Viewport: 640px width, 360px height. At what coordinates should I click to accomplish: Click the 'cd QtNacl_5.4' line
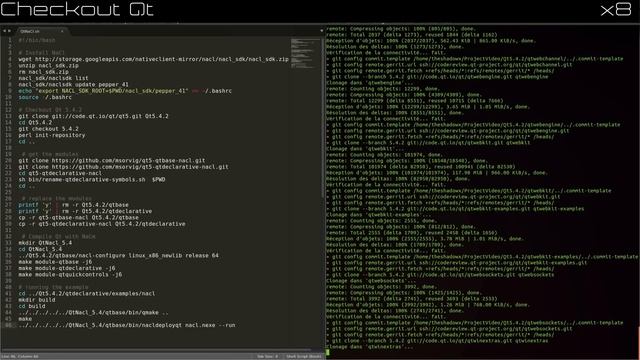click(40, 249)
